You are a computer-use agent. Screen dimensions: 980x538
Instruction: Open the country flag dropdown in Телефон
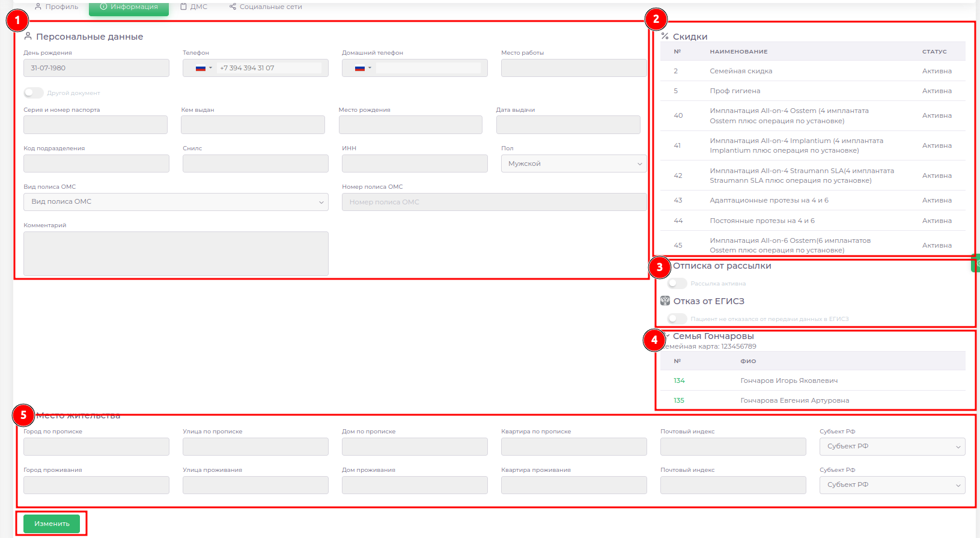coord(204,68)
